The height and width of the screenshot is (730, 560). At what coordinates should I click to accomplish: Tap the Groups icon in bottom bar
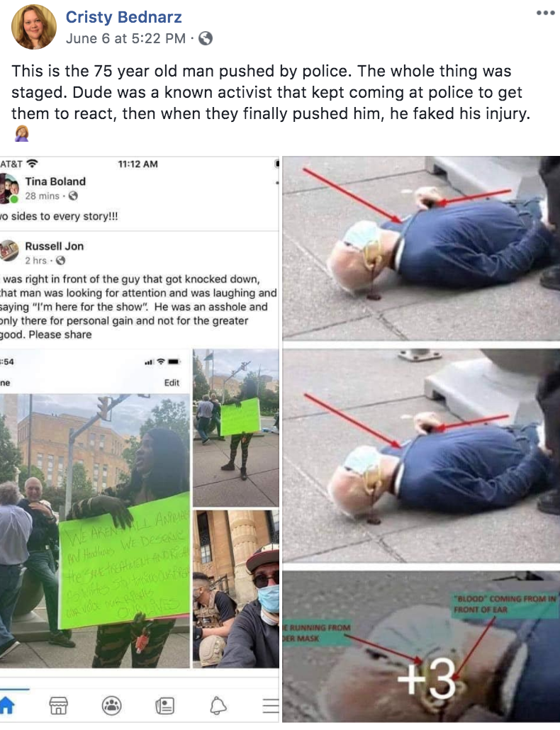pyautogui.click(x=112, y=705)
